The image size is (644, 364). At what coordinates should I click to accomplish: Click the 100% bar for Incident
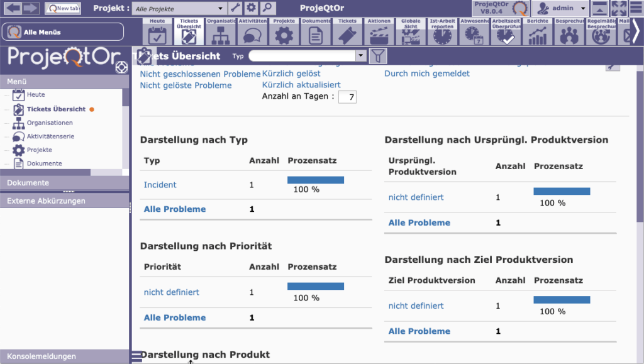(x=315, y=180)
